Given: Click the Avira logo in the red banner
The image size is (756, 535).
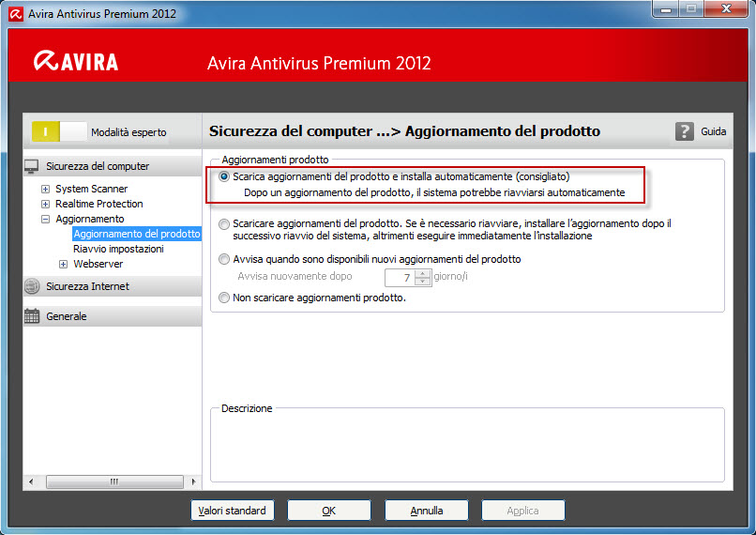Looking at the screenshot, I should click(76, 61).
